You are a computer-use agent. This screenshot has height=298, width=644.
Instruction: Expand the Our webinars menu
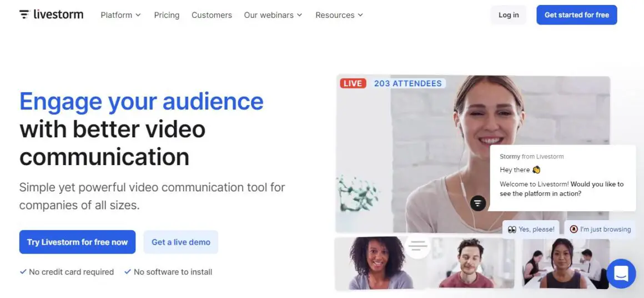pos(273,15)
